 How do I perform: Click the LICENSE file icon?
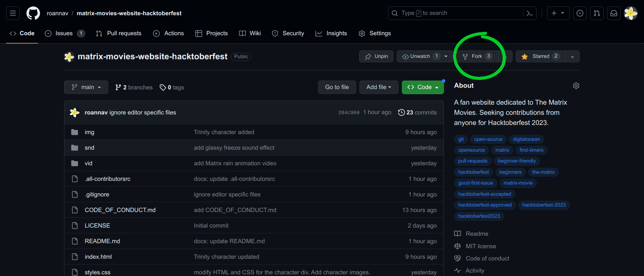tap(75, 226)
